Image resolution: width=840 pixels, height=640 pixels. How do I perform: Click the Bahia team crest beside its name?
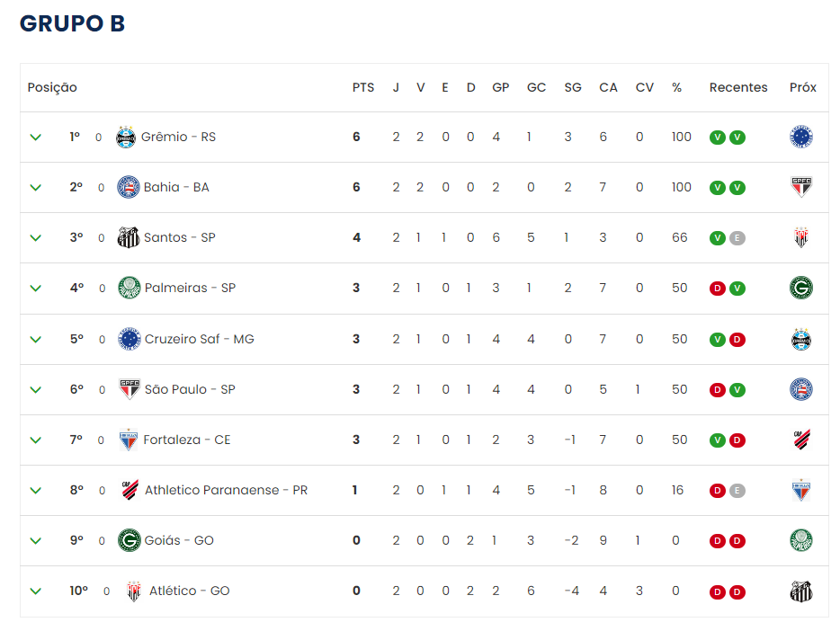click(129, 188)
